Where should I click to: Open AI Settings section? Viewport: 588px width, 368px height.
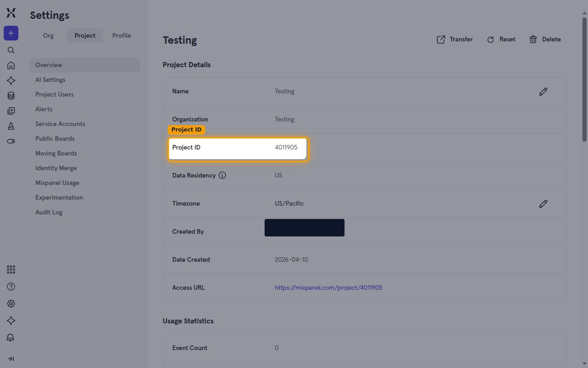[85, 80]
